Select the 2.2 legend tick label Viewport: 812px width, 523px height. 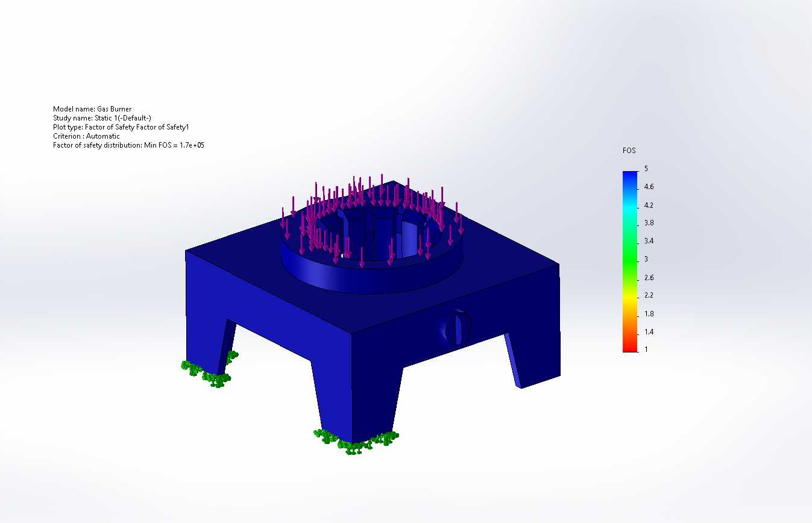point(649,295)
